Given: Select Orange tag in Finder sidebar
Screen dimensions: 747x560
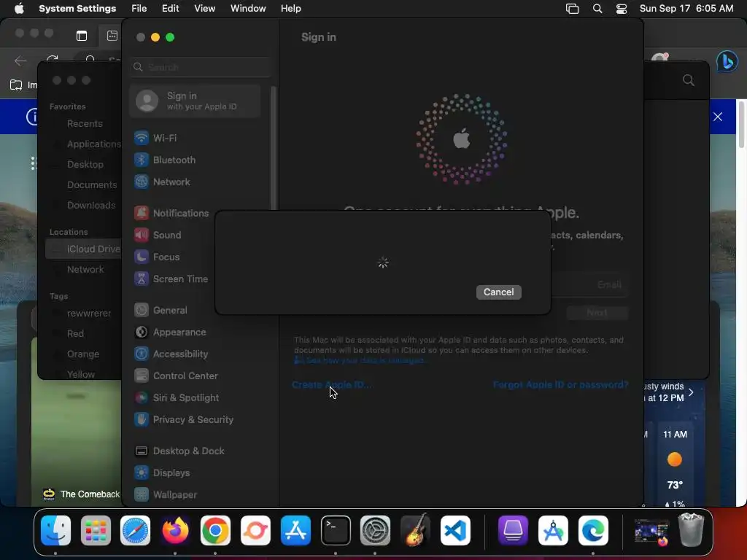Looking at the screenshot, I should tap(85, 354).
